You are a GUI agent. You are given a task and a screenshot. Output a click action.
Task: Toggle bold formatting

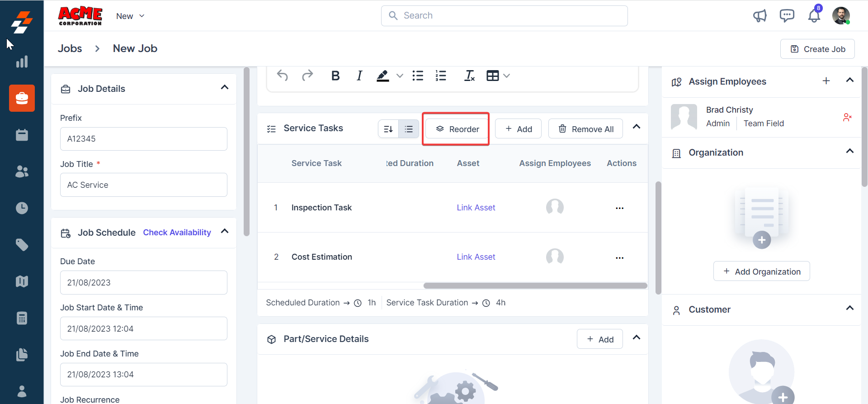(x=335, y=76)
